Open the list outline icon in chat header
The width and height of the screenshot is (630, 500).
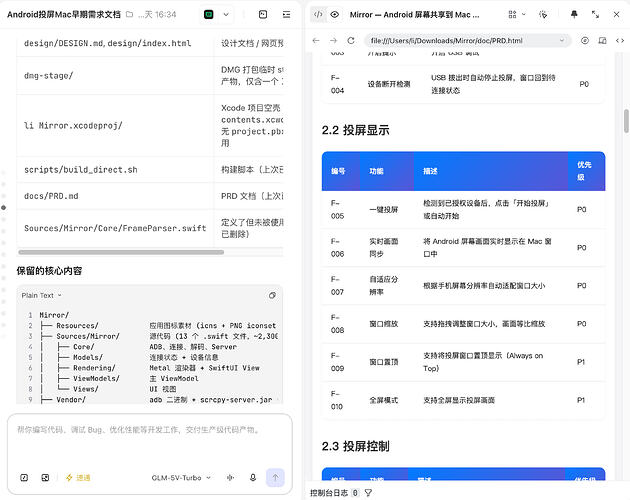[x=286, y=14]
